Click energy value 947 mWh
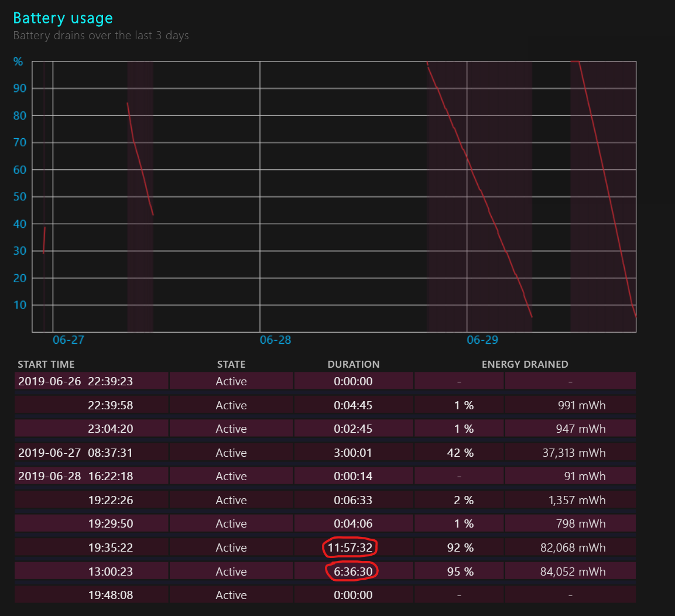The image size is (675, 616). point(581,429)
